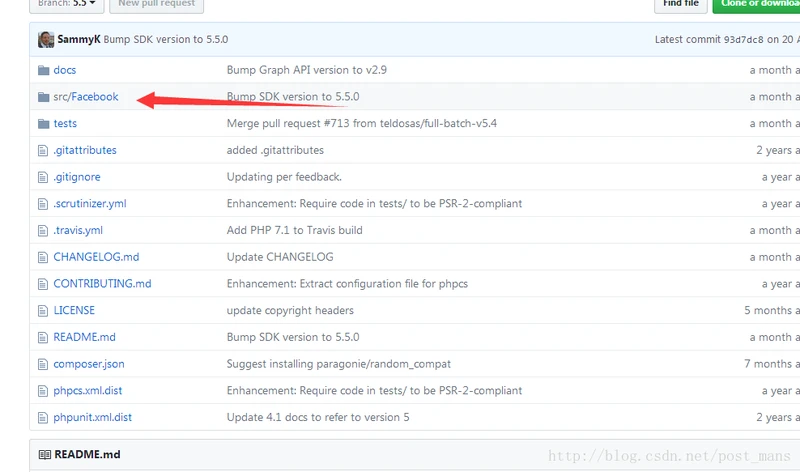Click the src/Facebook folder icon
The height and width of the screenshot is (472, 800).
[43, 97]
